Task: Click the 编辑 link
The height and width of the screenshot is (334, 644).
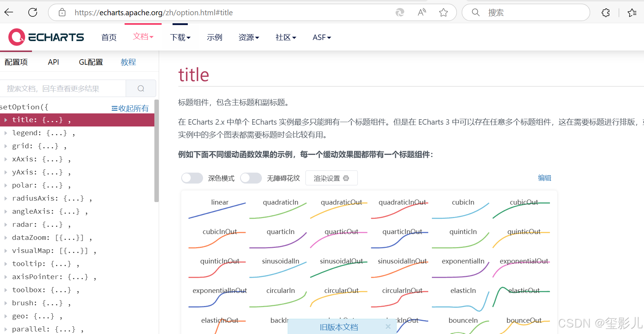Action: (544, 178)
